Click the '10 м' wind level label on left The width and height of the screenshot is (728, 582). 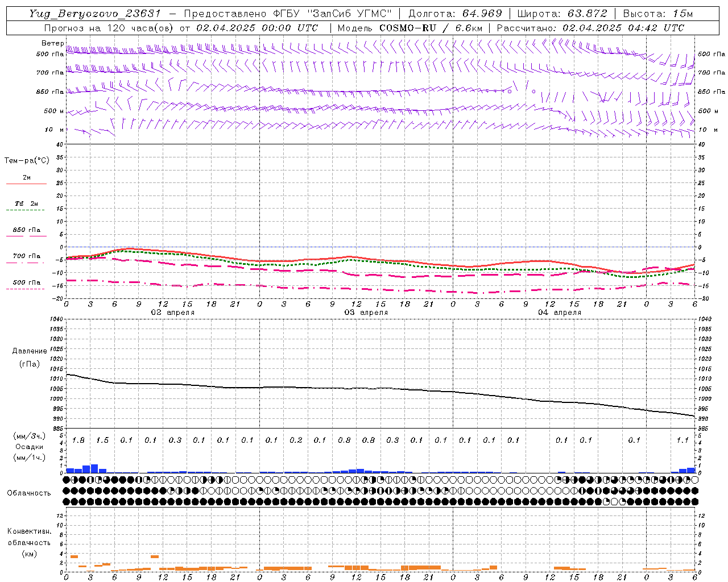tap(55, 130)
